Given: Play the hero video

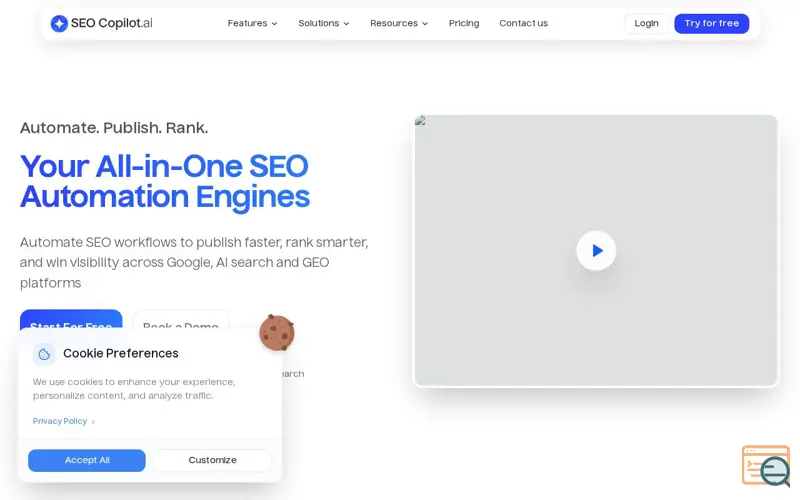Looking at the screenshot, I should pos(596,251).
